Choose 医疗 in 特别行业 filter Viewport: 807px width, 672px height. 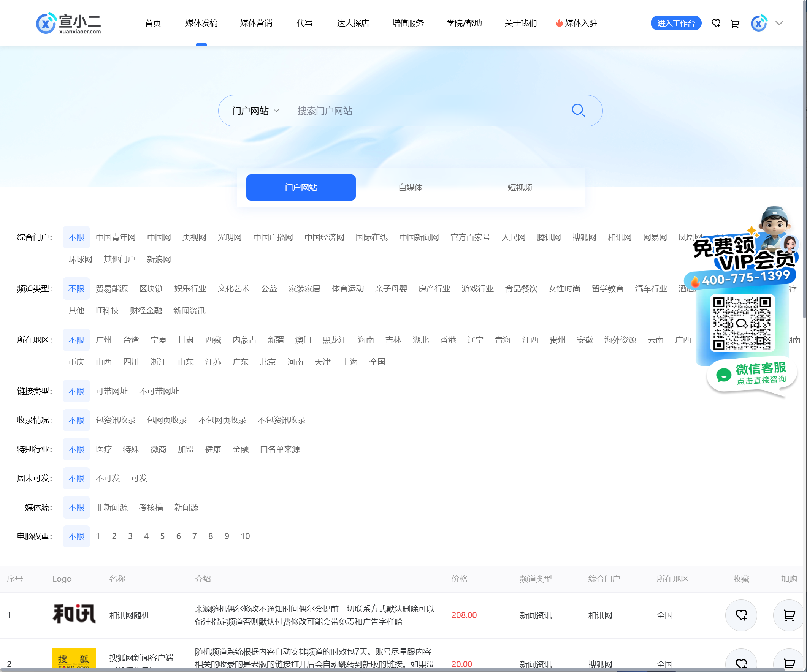pyautogui.click(x=103, y=449)
